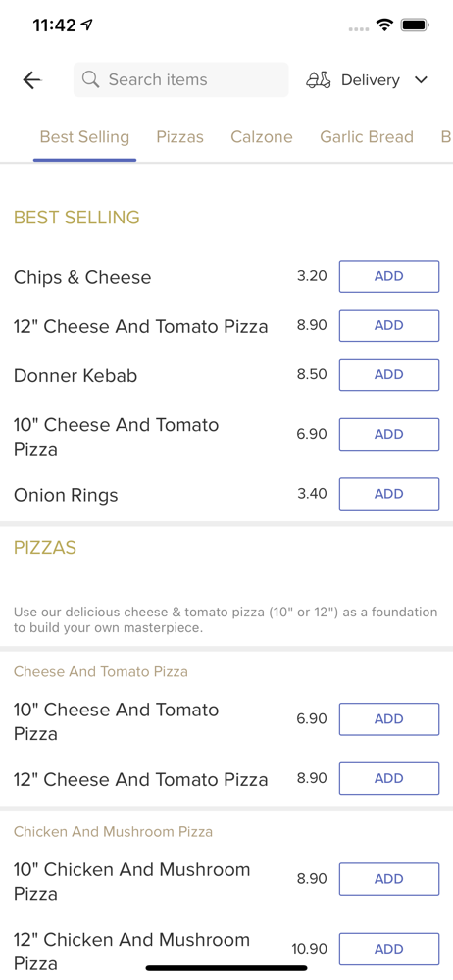Add Onion Rings to order

pyautogui.click(x=389, y=494)
